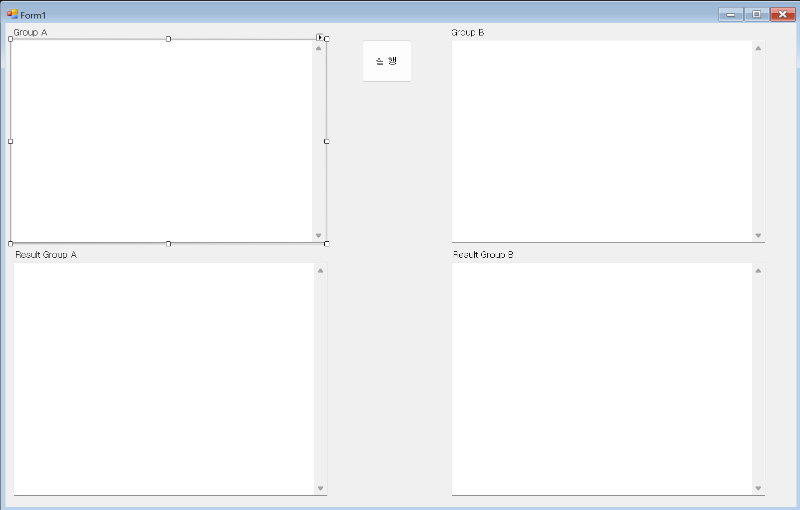Click the Form1 title text
The image size is (800, 510).
point(33,15)
